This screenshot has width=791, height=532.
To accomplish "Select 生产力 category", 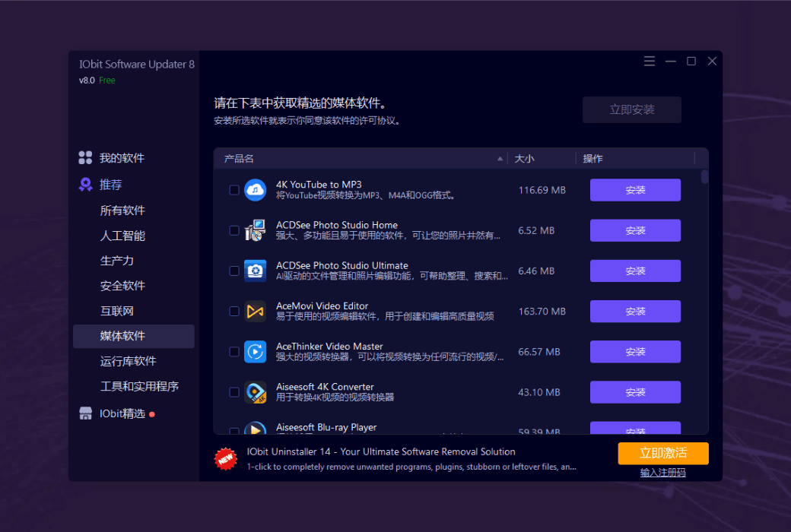I will [x=117, y=261].
